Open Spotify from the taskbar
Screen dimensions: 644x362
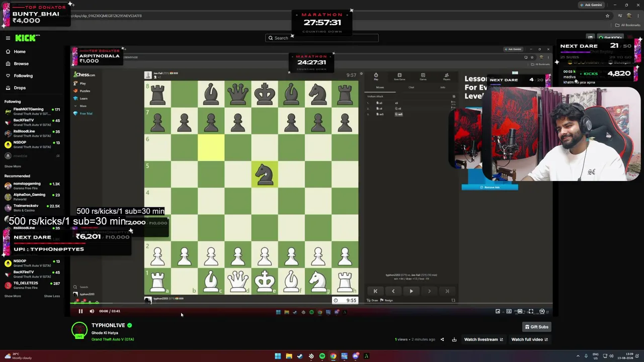(322, 356)
